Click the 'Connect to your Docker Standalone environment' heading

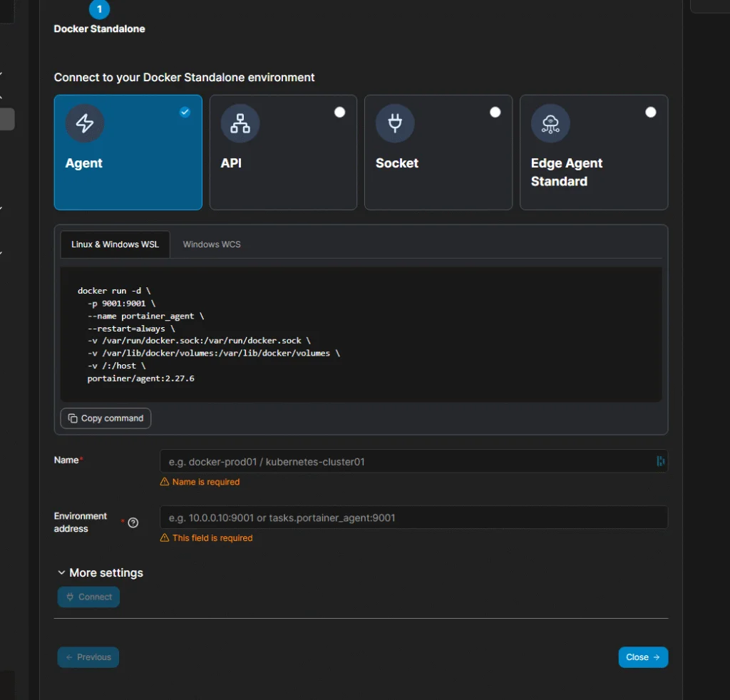[185, 77]
